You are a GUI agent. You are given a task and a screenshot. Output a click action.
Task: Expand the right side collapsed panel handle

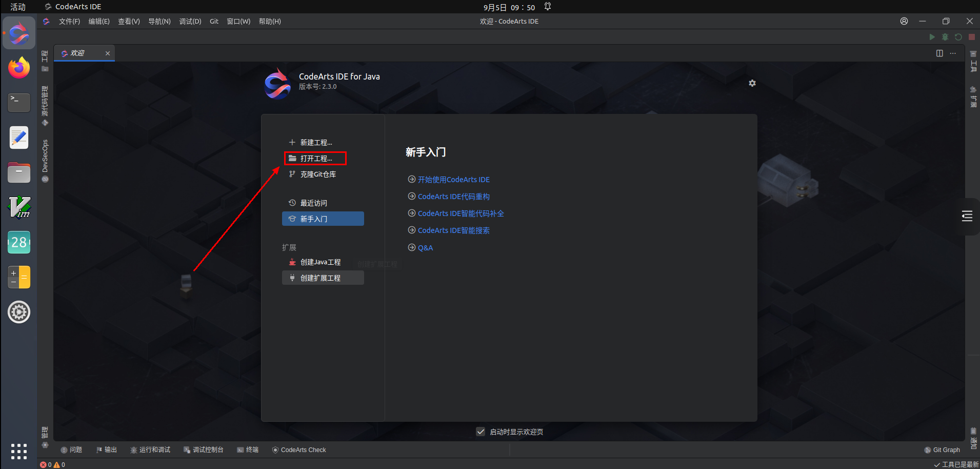pos(967,216)
